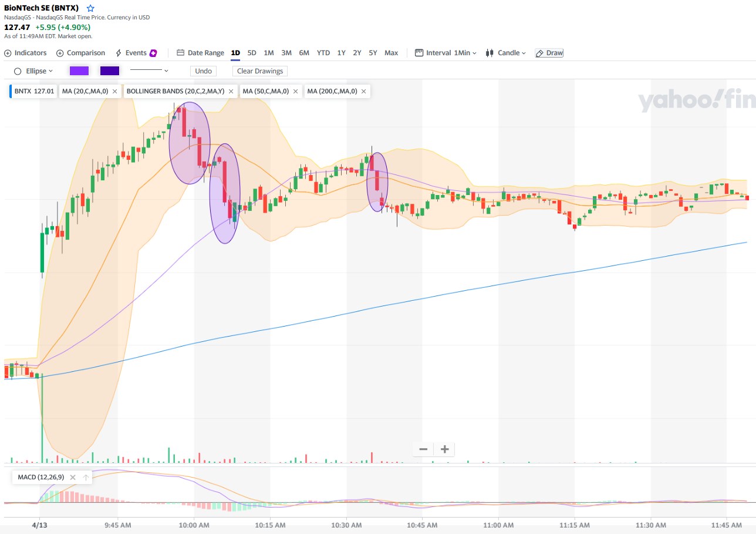Move the MACD panel up with arrow

pos(86,477)
